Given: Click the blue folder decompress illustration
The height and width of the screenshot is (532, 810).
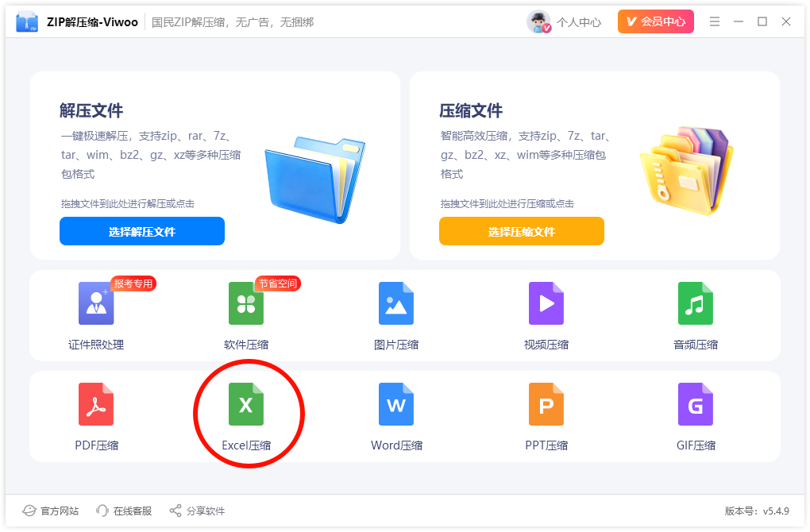Looking at the screenshot, I should pos(314,179).
